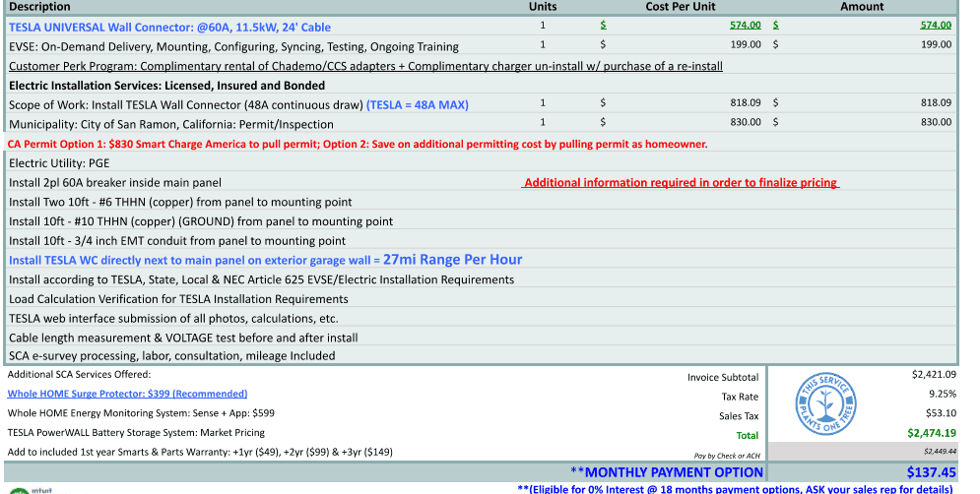Image resolution: width=980 pixels, height=494 pixels.
Task: Click the 'This Service Plants One Tree' badge
Action: (x=825, y=404)
